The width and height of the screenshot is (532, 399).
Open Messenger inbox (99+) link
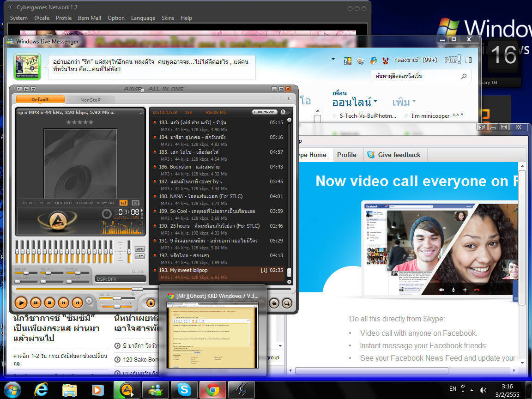point(416,60)
